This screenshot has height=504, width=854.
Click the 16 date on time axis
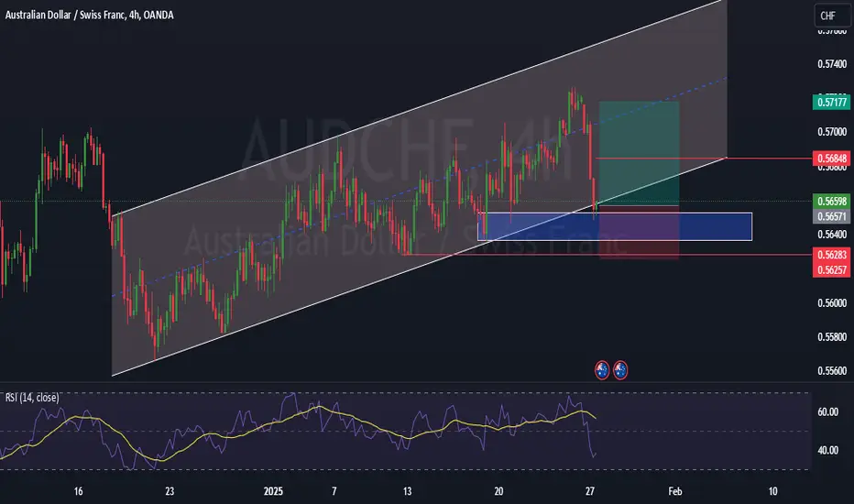click(79, 491)
